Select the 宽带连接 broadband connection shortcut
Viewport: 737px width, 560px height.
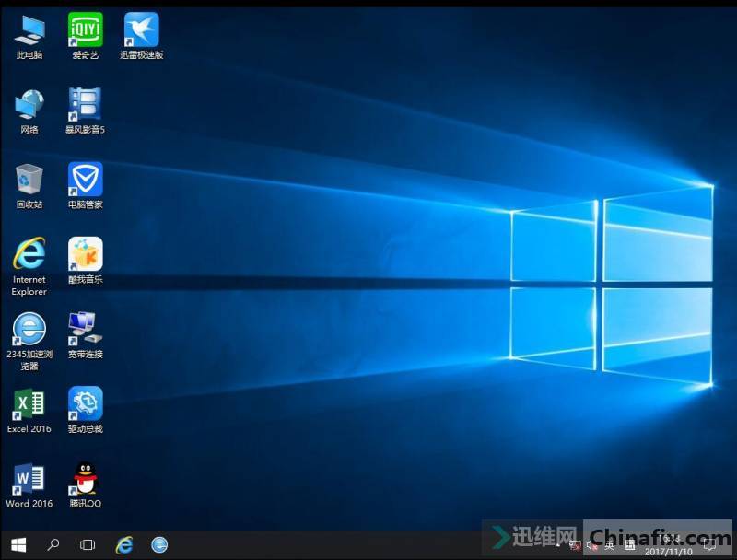[x=85, y=336]
